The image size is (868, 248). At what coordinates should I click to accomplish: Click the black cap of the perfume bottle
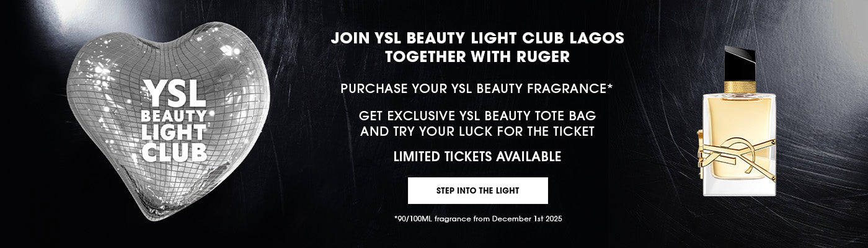click(739, 64)
